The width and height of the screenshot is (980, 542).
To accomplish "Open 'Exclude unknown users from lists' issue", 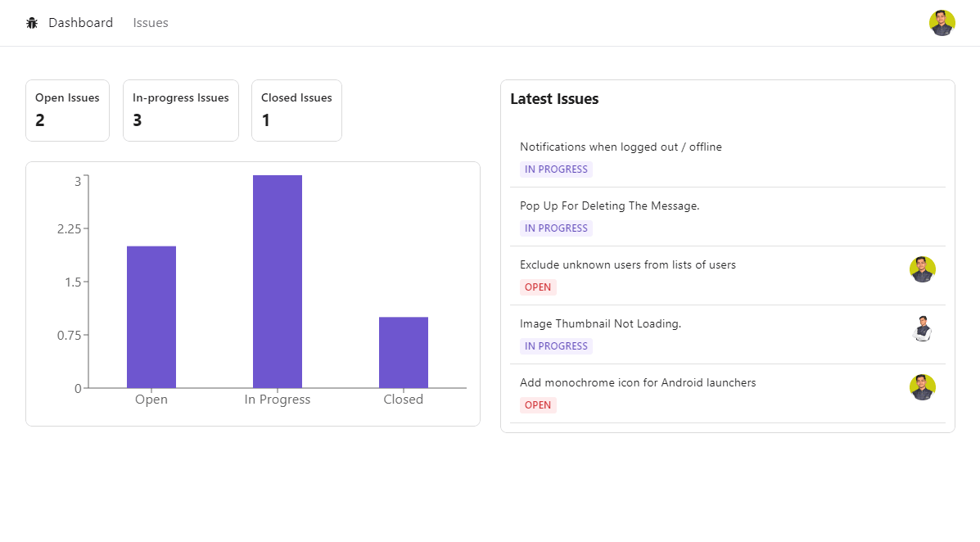I will pos(627,265).
